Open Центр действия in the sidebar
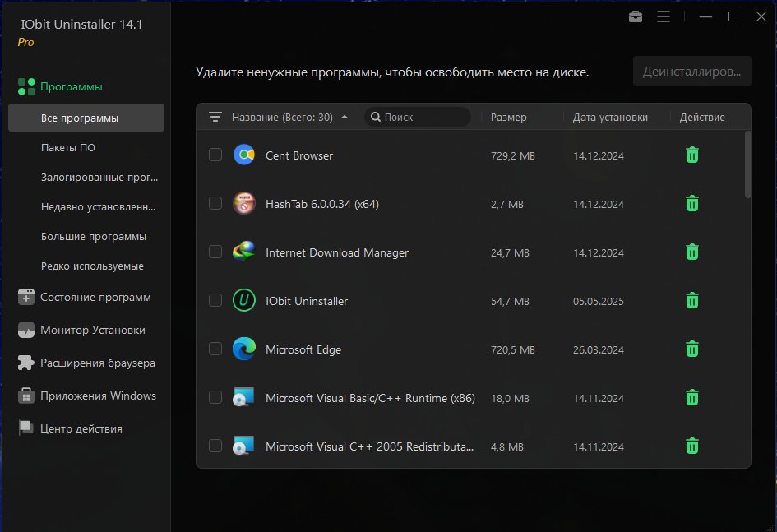 pyautogui.click(x=70, y=428)
